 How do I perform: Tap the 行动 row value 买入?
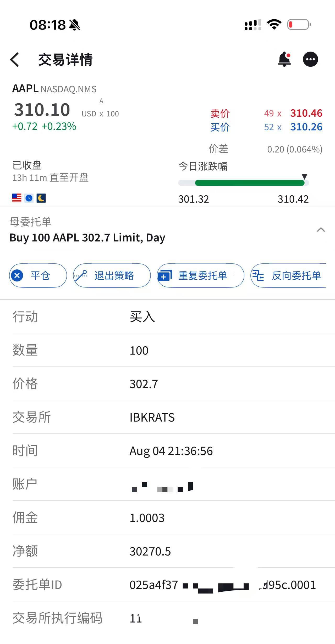click(x=142, y=317)
